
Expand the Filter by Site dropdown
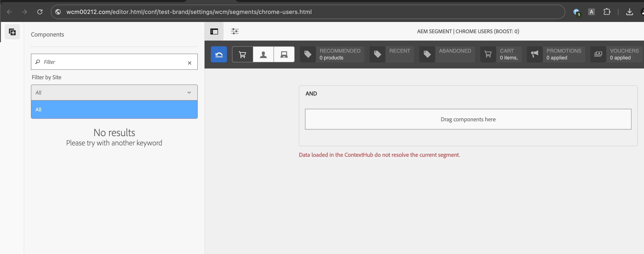114,93
